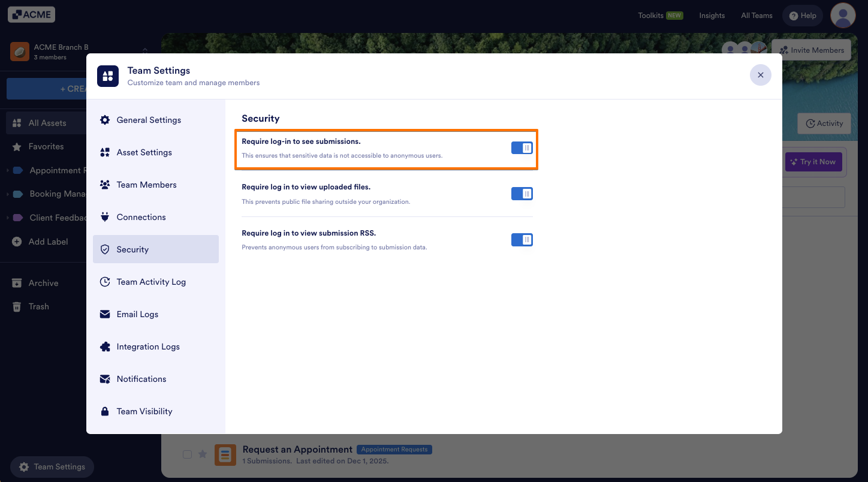The image size is (868, 482).
Task: Switch to Asset Settings tab
Action: pos(156,152)
